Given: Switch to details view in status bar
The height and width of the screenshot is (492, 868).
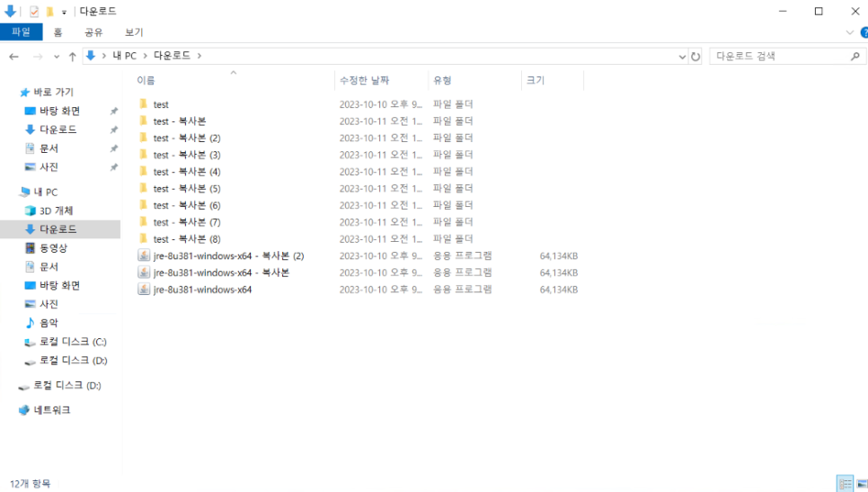Looking at the screenshot, I should tap(845, 484).
